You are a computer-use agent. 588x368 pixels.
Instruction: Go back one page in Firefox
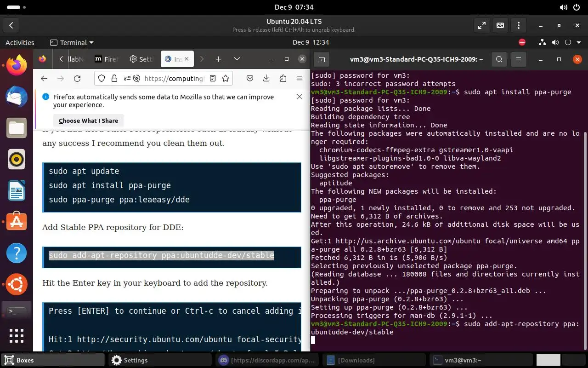click(x=44, y=78)
